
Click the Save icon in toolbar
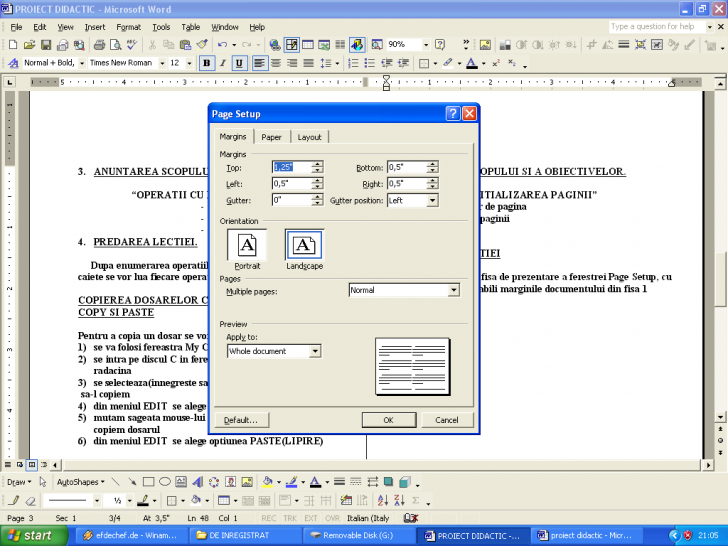click(47, 44)
